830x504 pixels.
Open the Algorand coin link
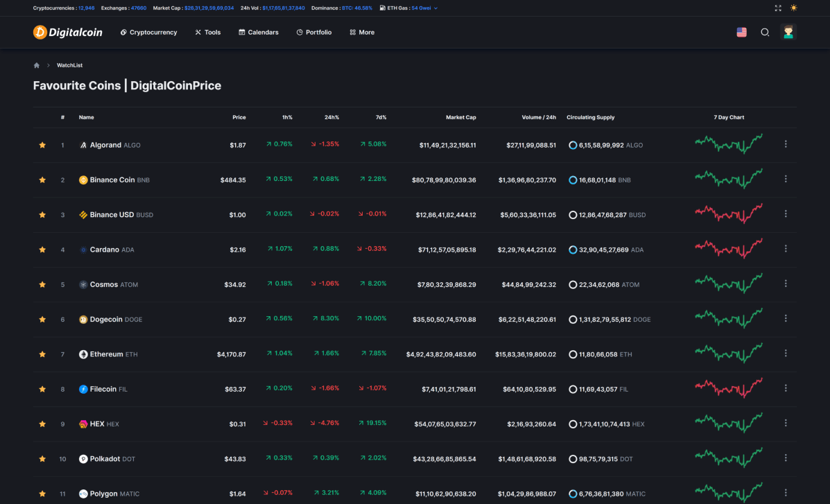(115, 145)
